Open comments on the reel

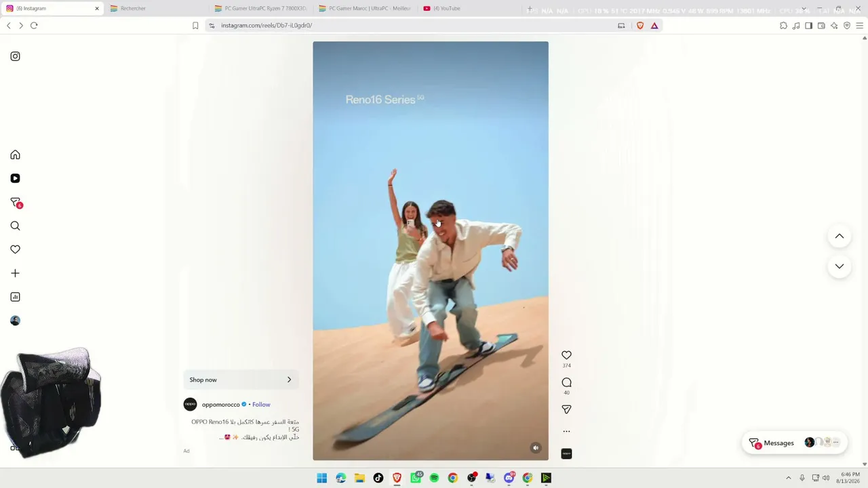click(x=566, y=382)
